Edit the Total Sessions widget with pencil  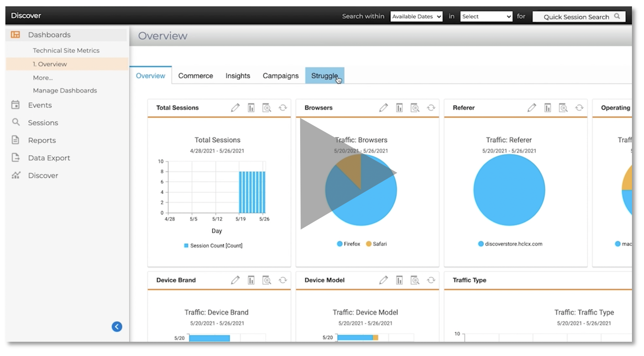pos(235,108)
